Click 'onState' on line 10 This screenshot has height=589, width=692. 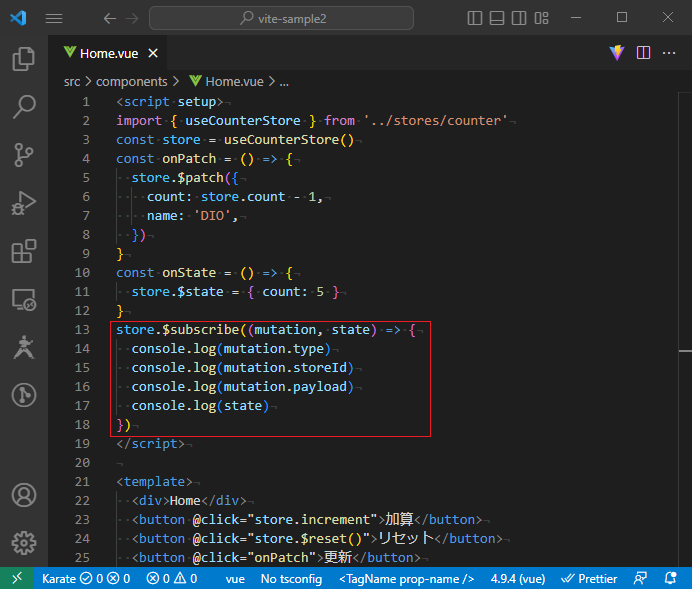(189, 273)
